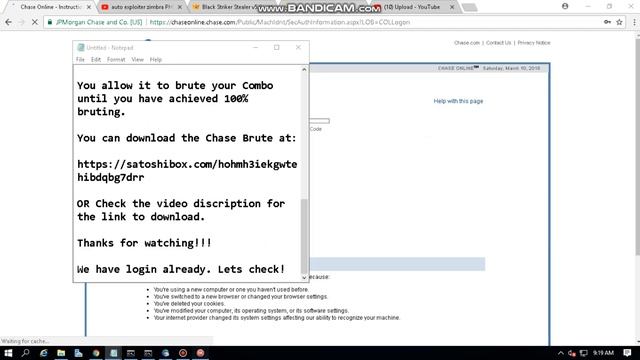The image size is (640, 360).
Task: Close the Chase Online tab
Action: [x=89, y=7]
